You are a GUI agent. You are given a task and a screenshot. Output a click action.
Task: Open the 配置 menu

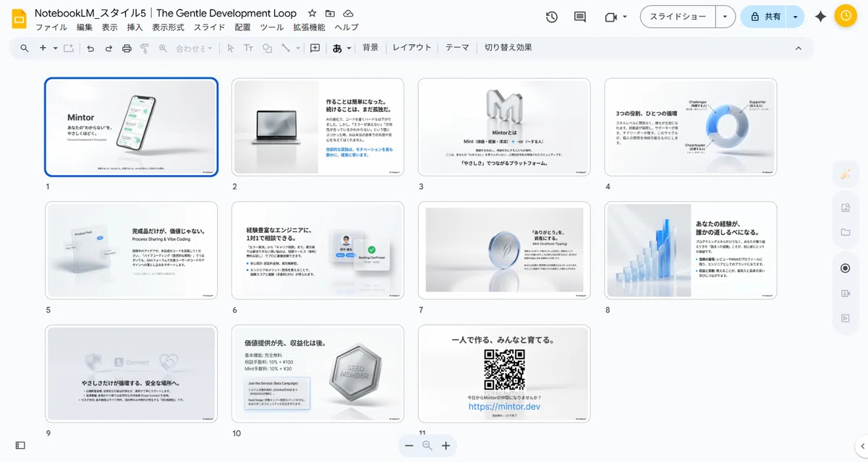(242, 27)
